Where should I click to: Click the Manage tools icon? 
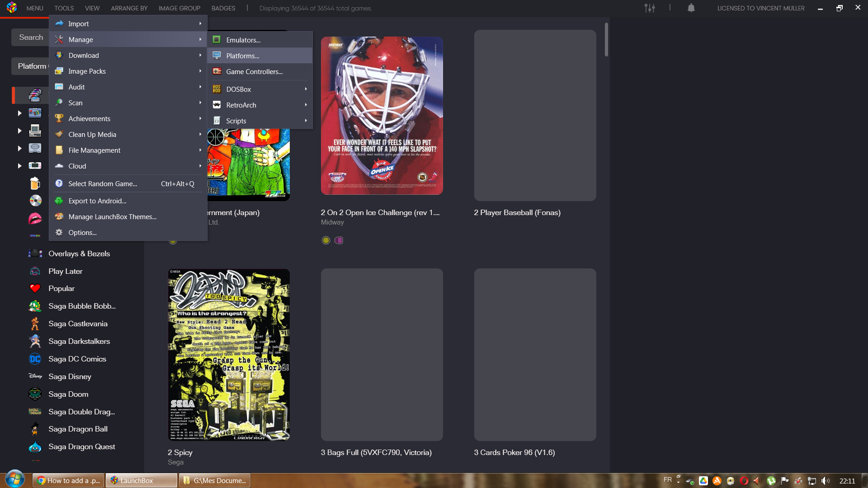[59, 39]
